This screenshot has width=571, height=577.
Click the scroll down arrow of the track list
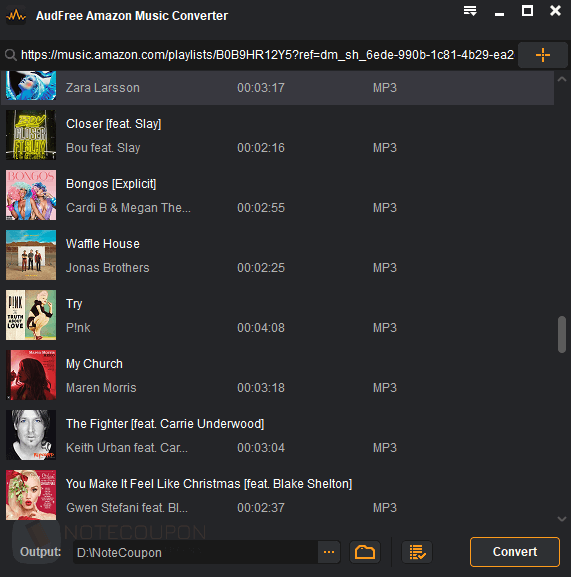[562, 519]
